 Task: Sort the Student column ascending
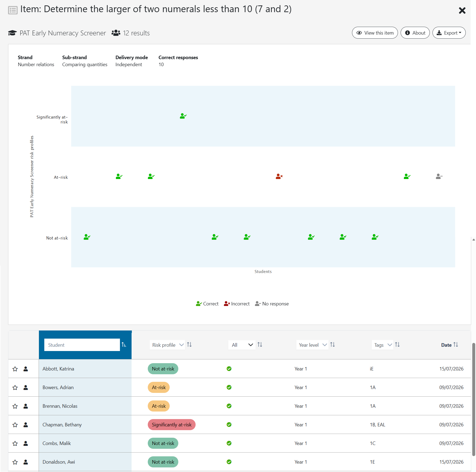coord(124,345)
